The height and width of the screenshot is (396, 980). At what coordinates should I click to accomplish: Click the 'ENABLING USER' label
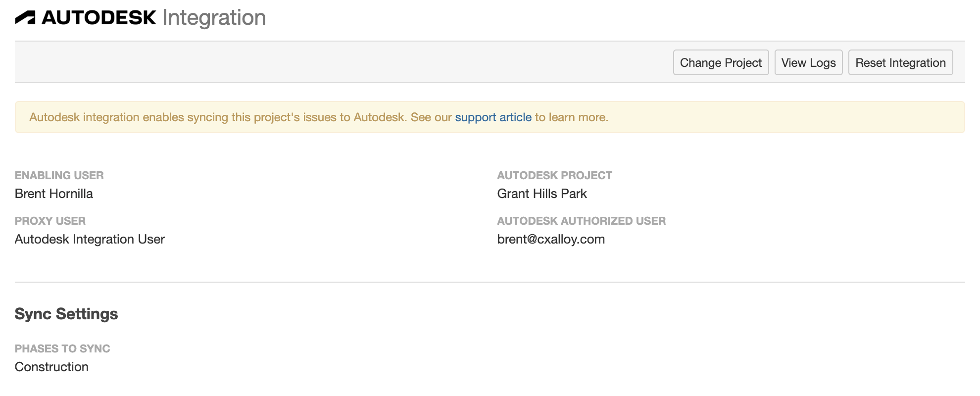[x=59, y=175]
